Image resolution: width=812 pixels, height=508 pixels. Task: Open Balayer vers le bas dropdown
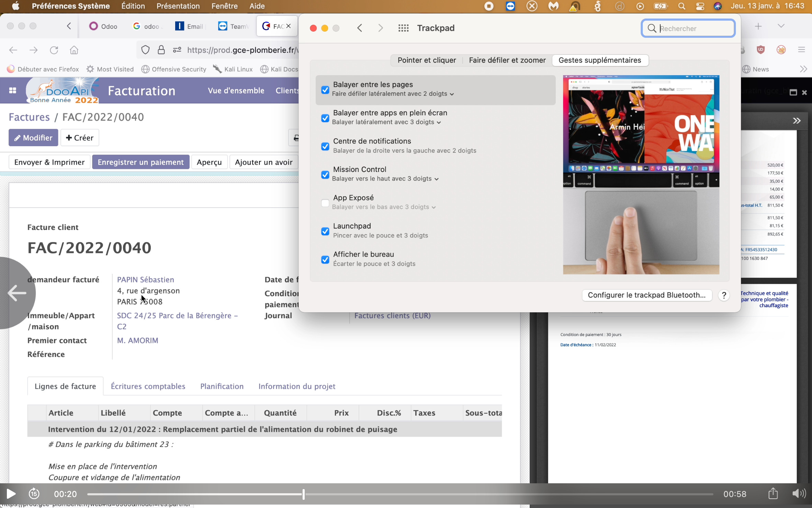coord(384,207)
